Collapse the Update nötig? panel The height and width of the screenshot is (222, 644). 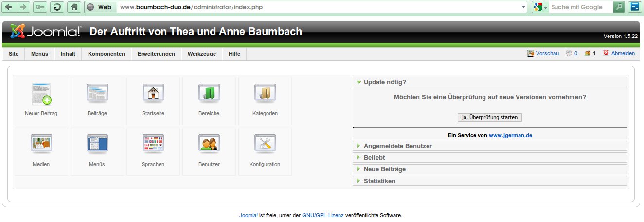coord(384,82)
